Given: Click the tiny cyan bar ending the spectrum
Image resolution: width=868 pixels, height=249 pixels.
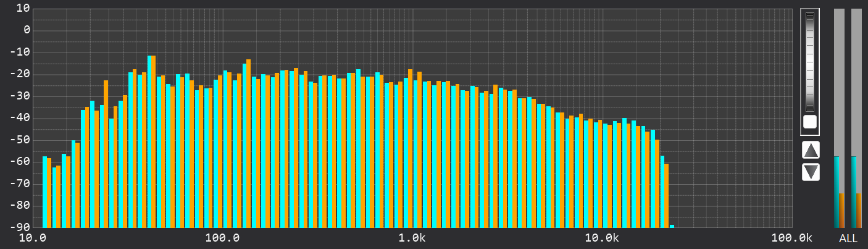Looking at the screenshot, I should pos(672,226).
